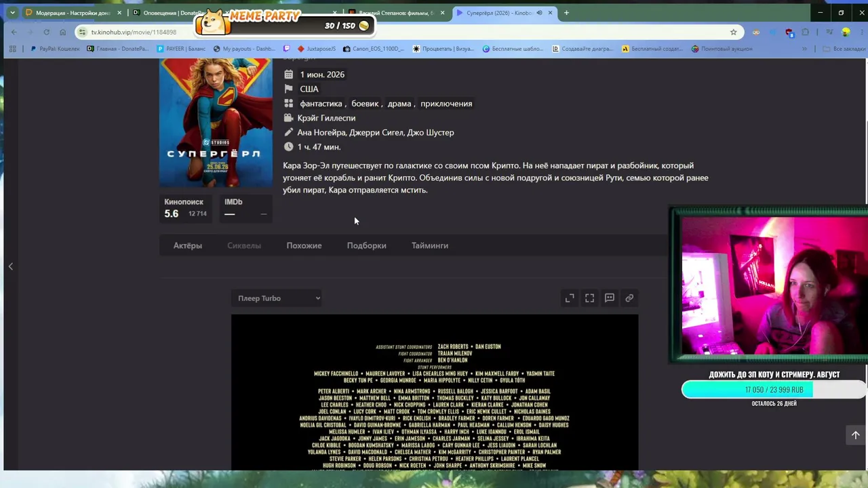This screenshot has height=488, width=868.
Task: Click the address bar URL tv.kinohub.vip
Action: click(134, 32)
